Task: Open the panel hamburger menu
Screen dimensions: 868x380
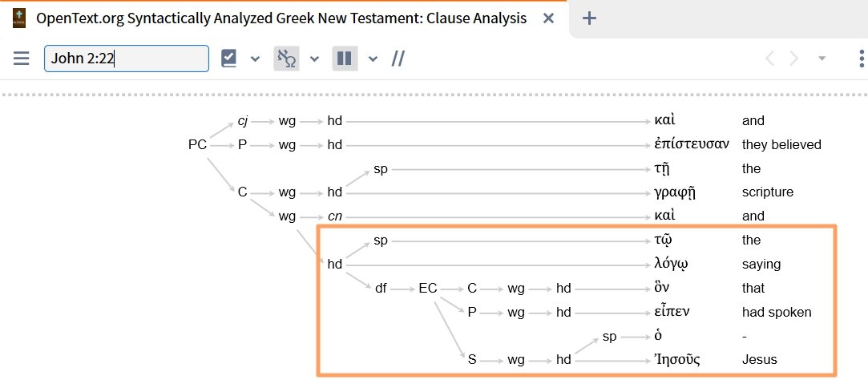Action: tap(21, 59)
